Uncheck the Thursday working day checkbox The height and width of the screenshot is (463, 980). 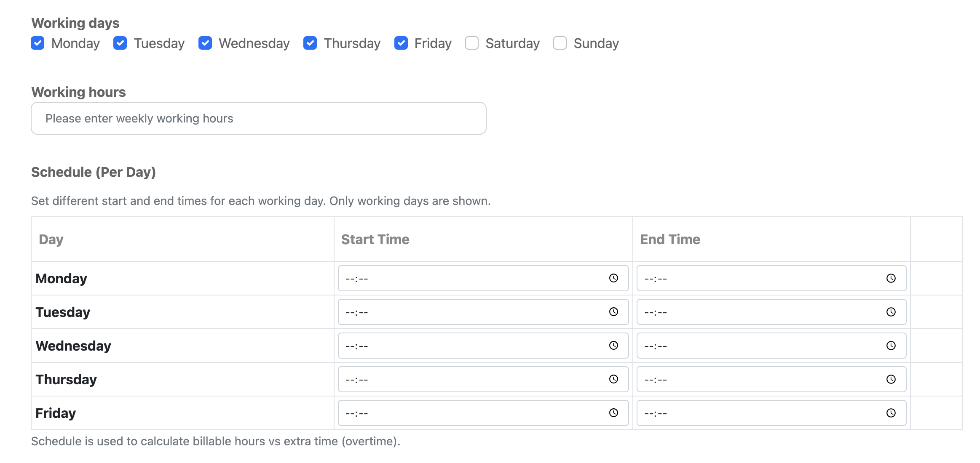click(310, 43)
